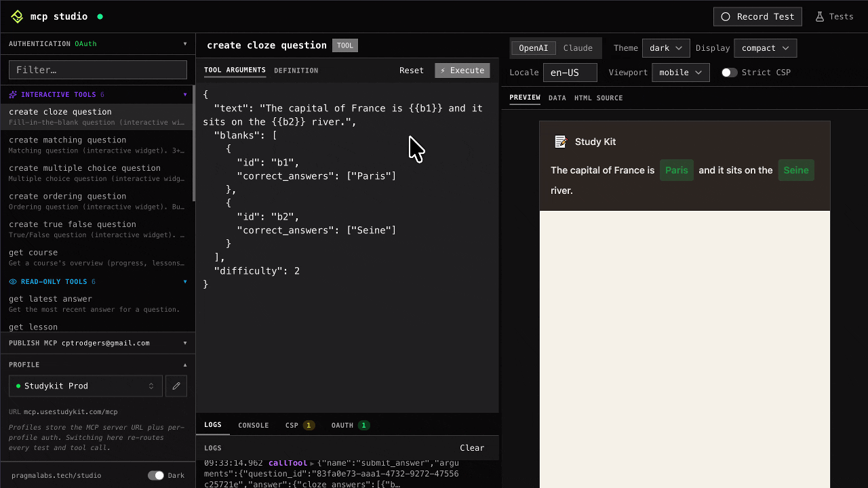Collapse the Read-Only Tools group
The image size is (868, 488).
(185, 282)
